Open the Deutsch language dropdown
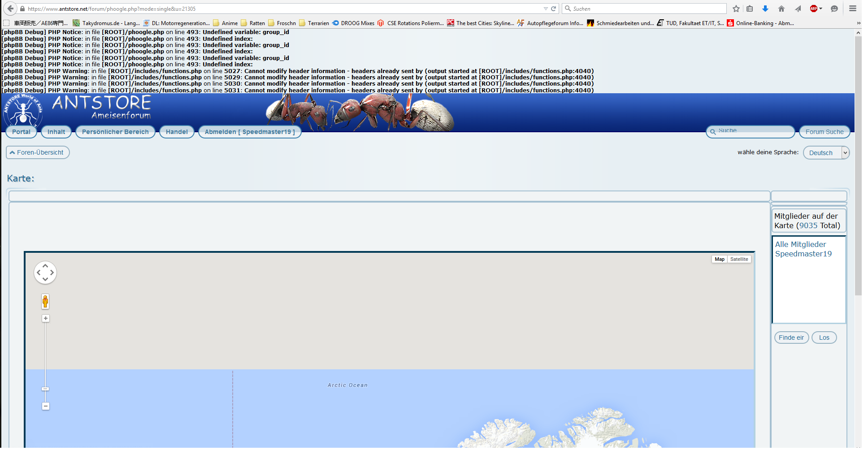Image resolution: width=868 pixels, height=450 pixels. tap(826, 153)
